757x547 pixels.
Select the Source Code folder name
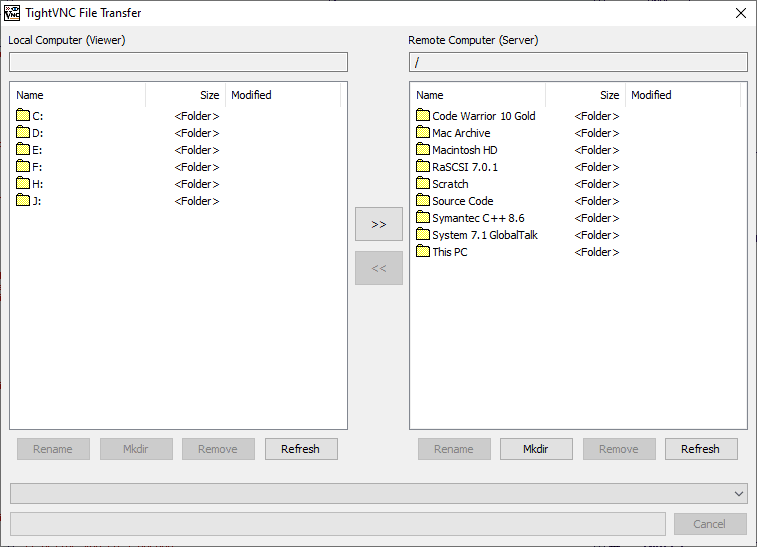tap(463, 201)
